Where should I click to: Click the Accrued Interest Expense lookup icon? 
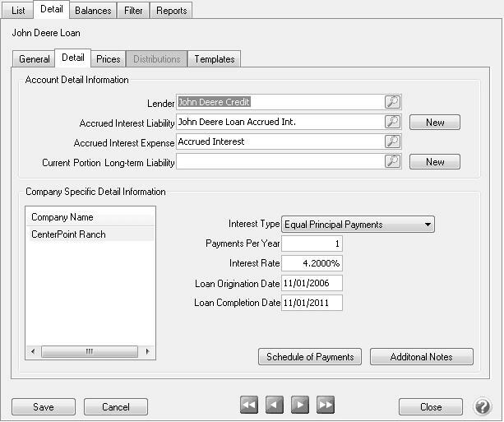click(393, 141)
